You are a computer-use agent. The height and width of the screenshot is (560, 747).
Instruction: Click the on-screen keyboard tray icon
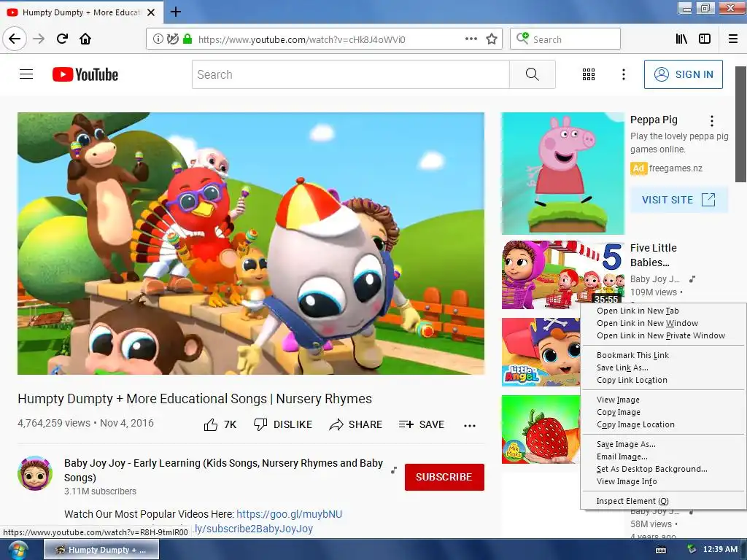[661, 550]
